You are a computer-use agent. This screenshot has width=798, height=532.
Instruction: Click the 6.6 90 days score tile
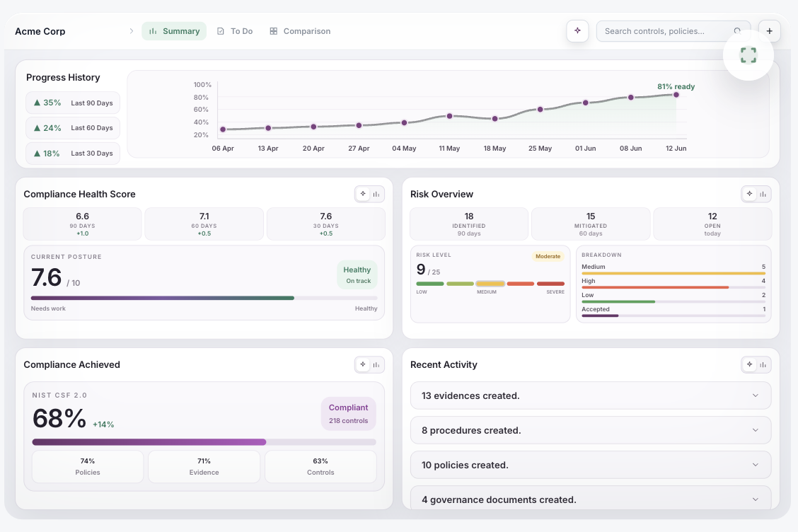(x=83, y=224)
